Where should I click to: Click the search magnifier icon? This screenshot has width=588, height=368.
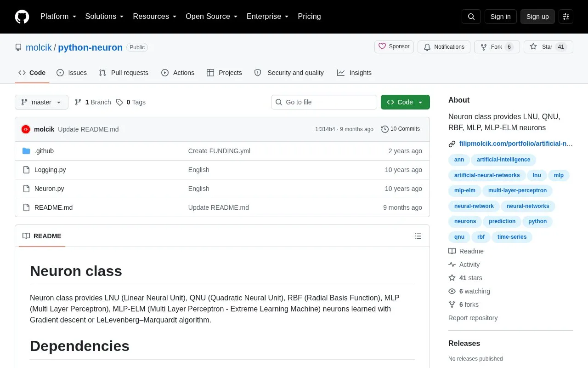pos(471,17)
